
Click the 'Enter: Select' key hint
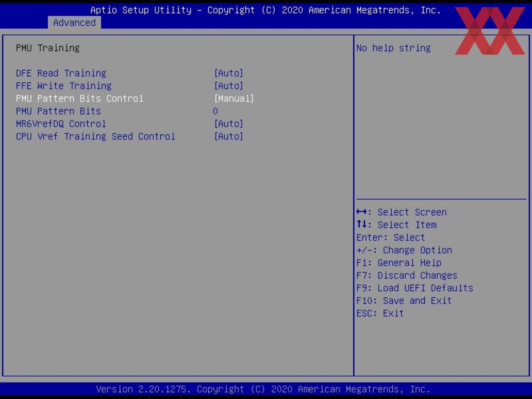[390, 237]
